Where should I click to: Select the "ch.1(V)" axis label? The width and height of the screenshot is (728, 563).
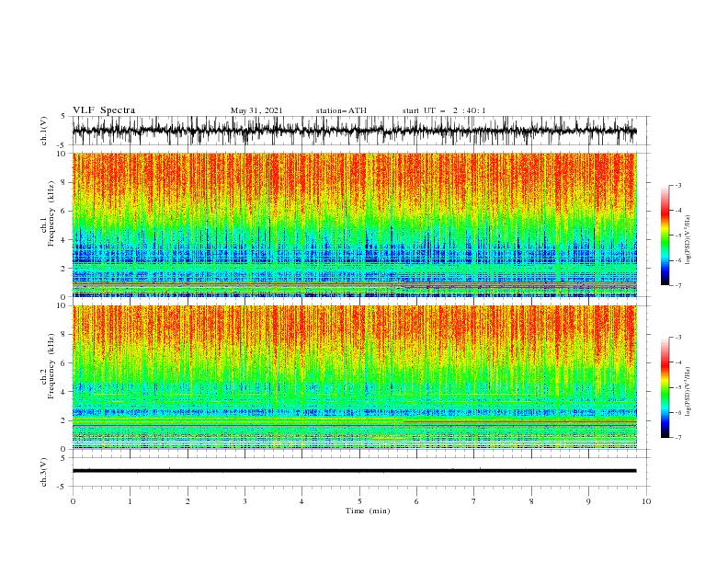point(43,131)
